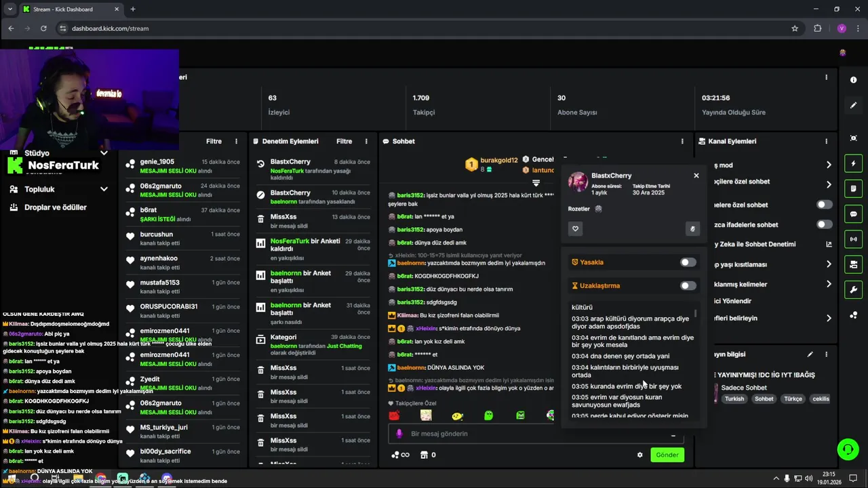This screenshot has width=868, height=488.
Task: Select mustafa5153 follow entry
Action: coord(182,287)
